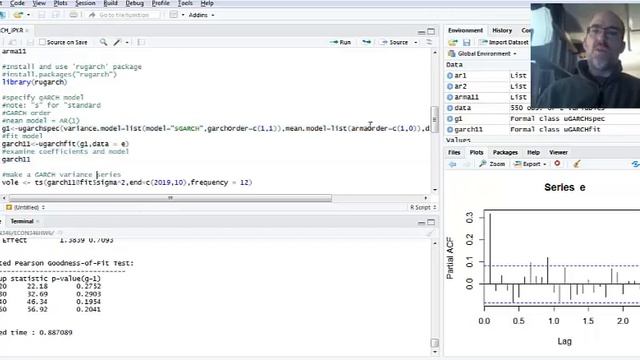Click the Compile Report notebook icon
640x360 pixels.
[x=141, y=42]
